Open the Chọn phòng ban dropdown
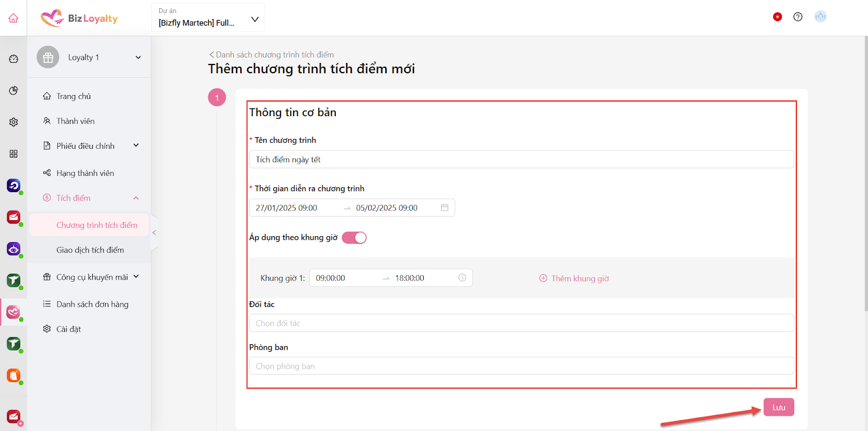The height and width of the screenshot is (431, 868). [x=521, y=366]
